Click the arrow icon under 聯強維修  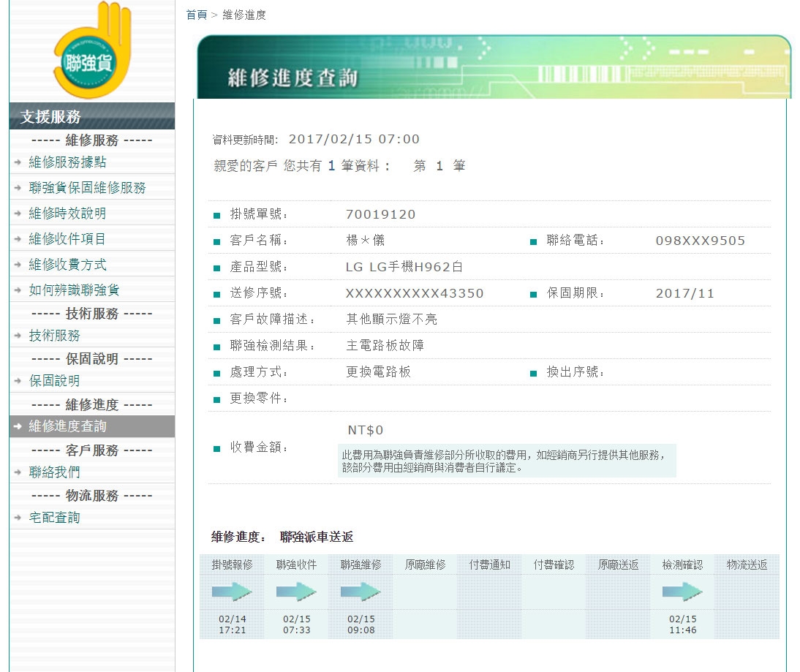pos(361,592)
